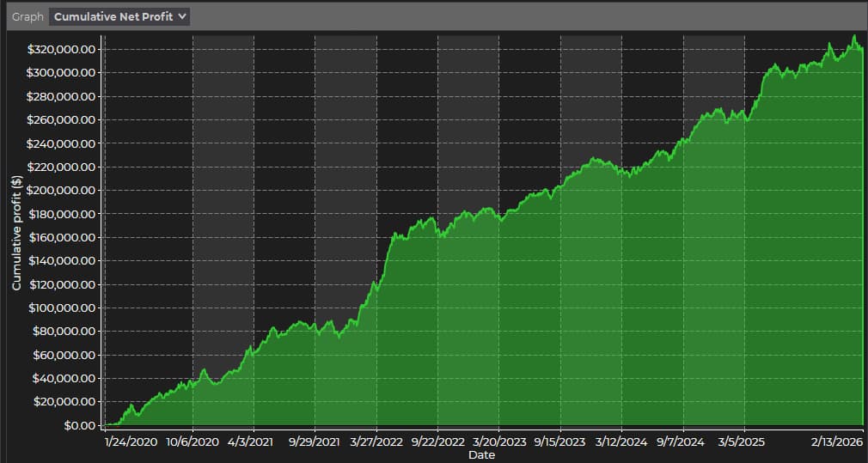Click the $100,000.00 y-axis label
This screenshot has width=868, height=463.
[x=61, y=308]
